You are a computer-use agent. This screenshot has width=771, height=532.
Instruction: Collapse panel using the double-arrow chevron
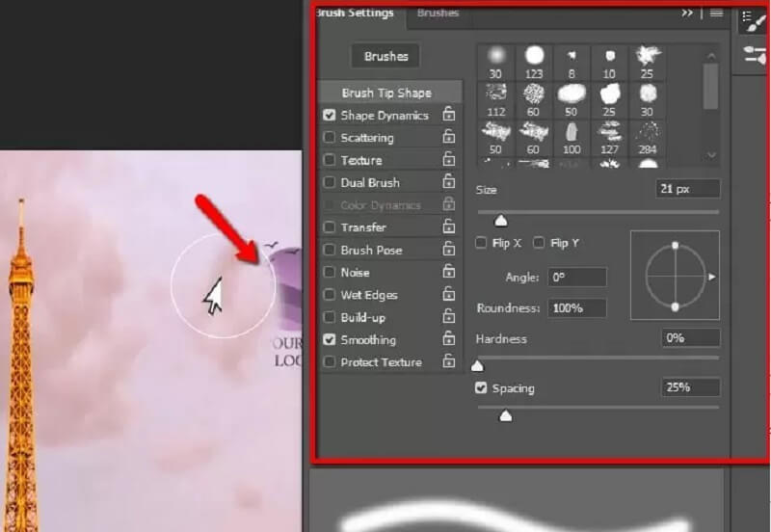coord(687,13)
